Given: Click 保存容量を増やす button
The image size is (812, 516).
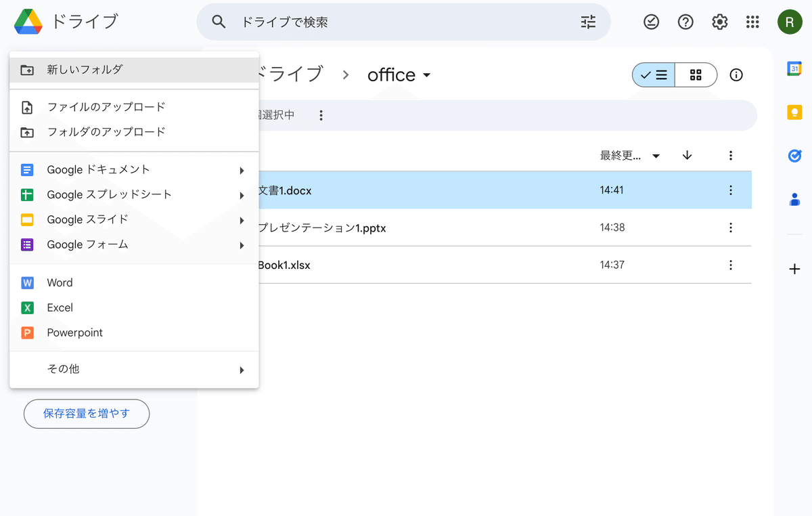Looking at the screenshot, I should click(87, 414).
